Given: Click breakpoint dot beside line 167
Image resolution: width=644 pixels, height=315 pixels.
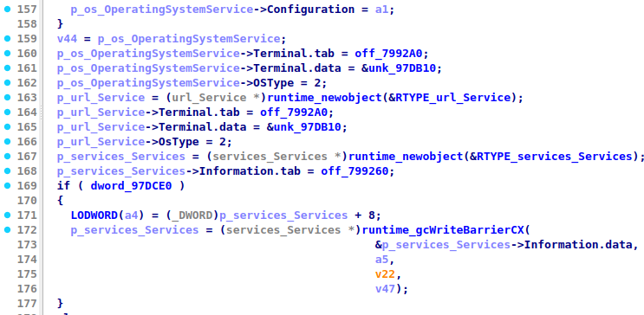Looking at the screenshot, I should coord(7,157).
